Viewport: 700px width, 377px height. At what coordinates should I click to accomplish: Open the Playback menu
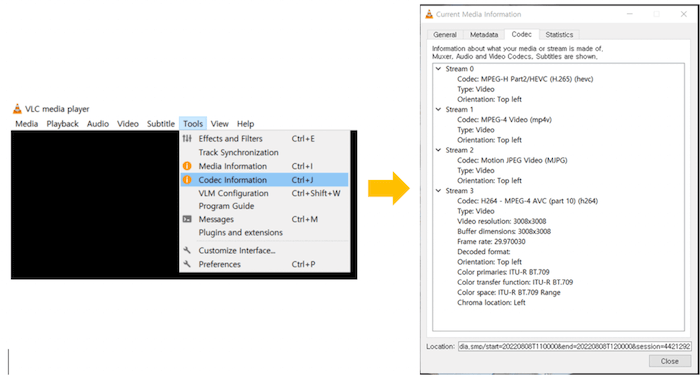(x=62, y=124)
